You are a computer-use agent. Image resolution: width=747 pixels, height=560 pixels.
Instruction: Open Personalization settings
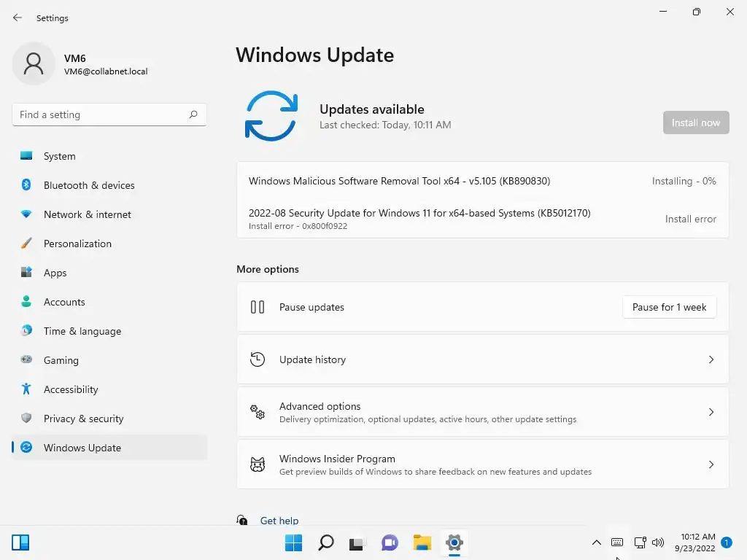[x=109, y=244]
